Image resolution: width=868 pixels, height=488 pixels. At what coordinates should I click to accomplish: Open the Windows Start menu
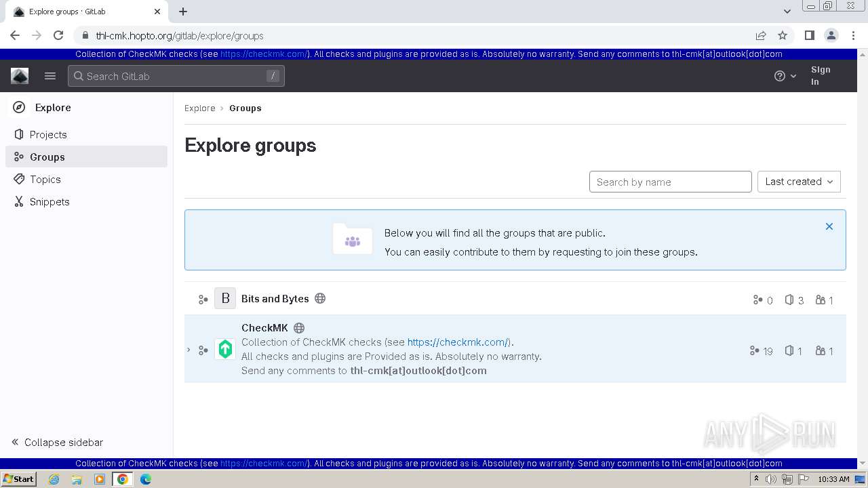[18, 479]
